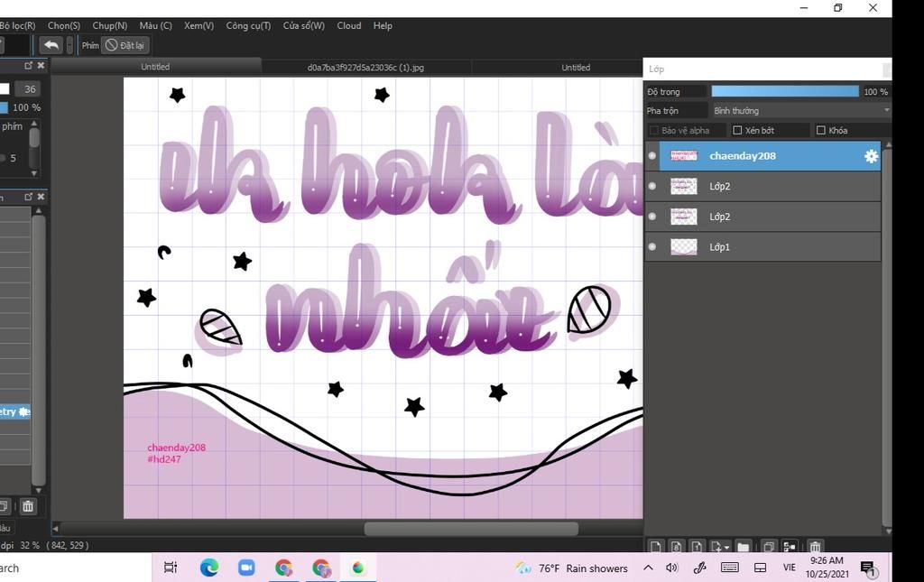Click layer list scroll down arrow
Screen dimensions: 924x582
coord(888,531)
